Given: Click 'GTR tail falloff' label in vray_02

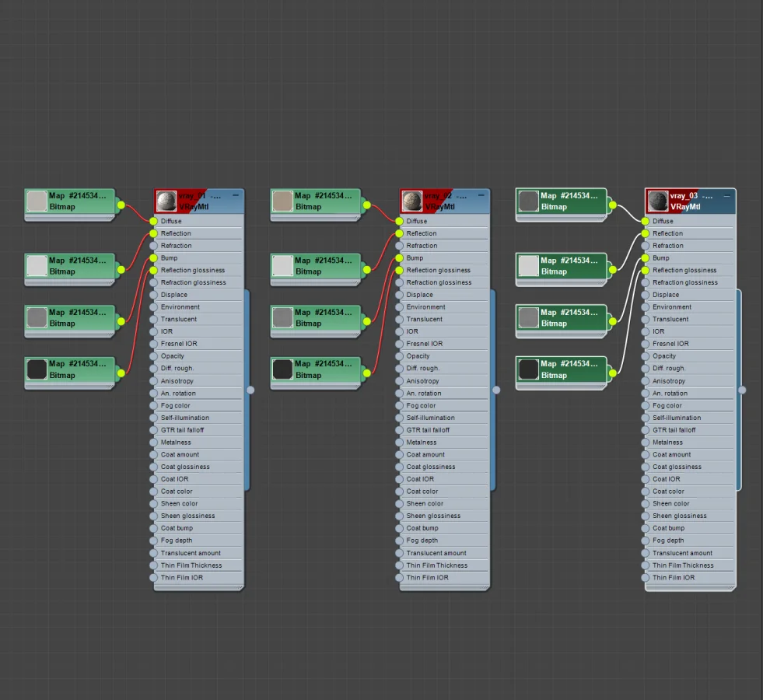Looking at the screenshot, I should tap(428, 430).
